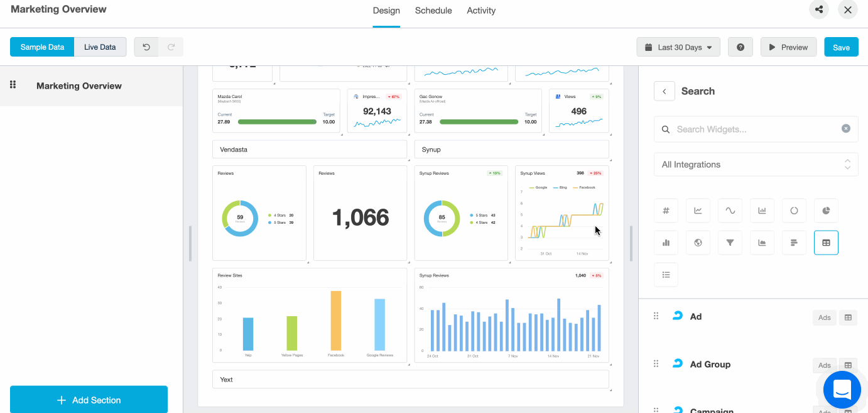Pick the bar chart widget type

point(762,211)
